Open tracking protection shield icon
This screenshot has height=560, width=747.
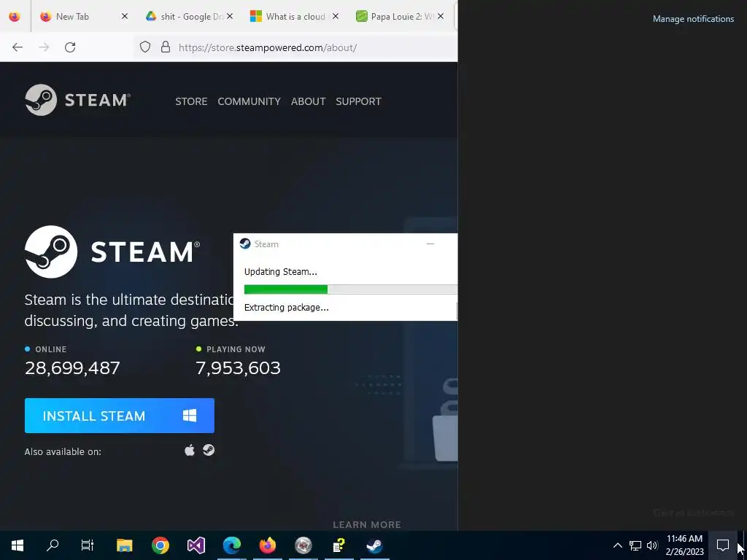tap(145, 47)
